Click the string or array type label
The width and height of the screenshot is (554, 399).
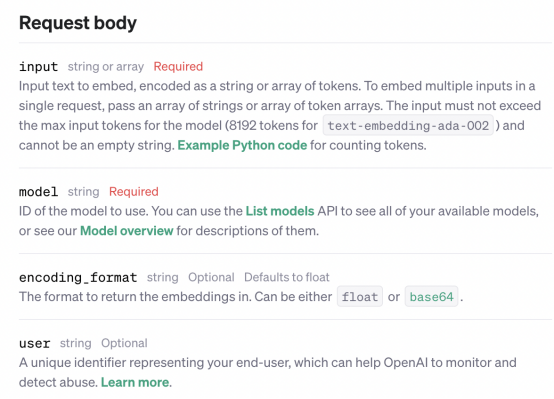[106, 67]
